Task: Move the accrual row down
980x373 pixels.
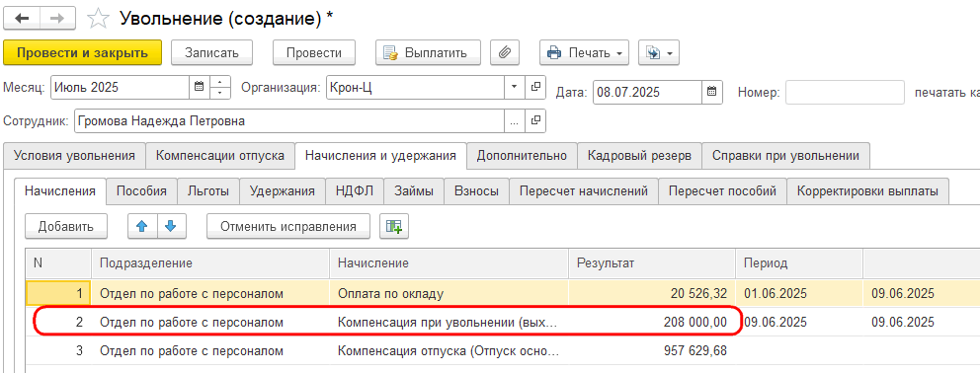Action: (171, 226)
